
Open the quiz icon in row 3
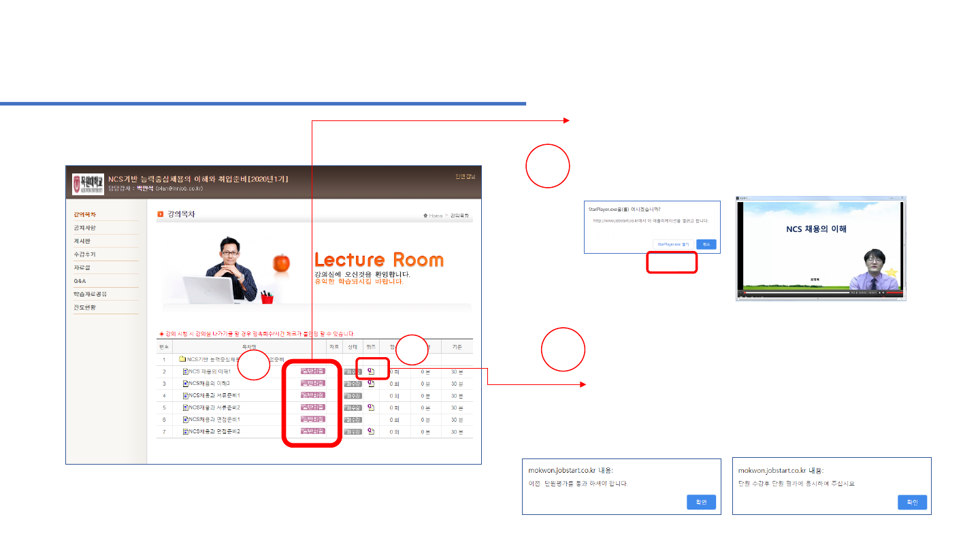pos(371,384)
